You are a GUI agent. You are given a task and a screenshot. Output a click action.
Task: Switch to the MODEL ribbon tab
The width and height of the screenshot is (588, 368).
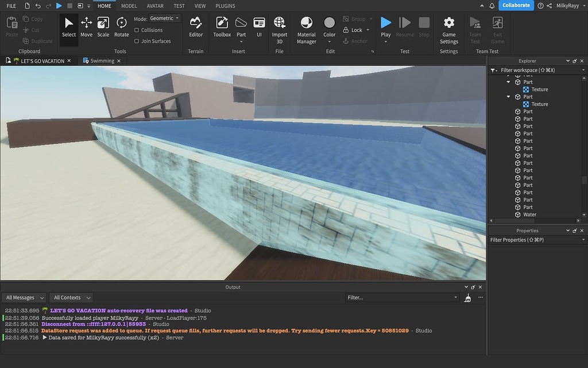pyautogui.click(x=129, y=6)
